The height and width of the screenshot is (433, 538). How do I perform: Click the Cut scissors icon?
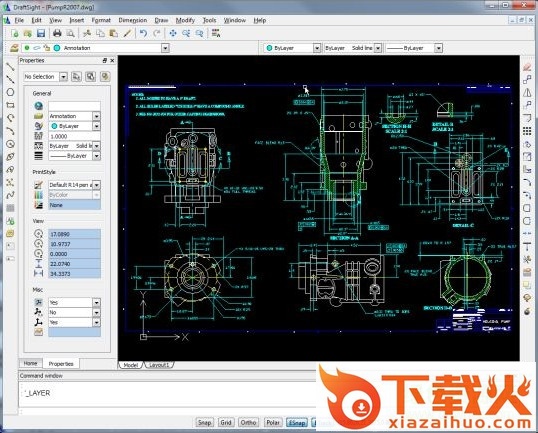pos(87,33)
